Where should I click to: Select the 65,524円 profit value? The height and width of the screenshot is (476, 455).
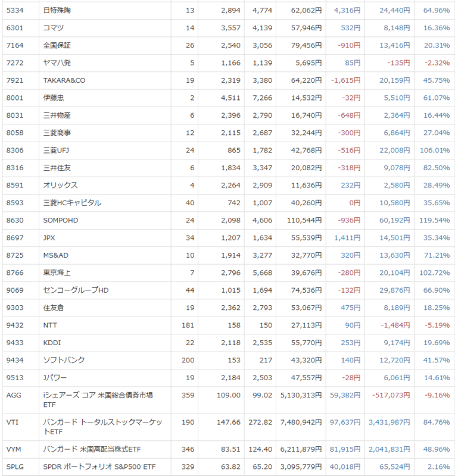click(x=394, y=467)
